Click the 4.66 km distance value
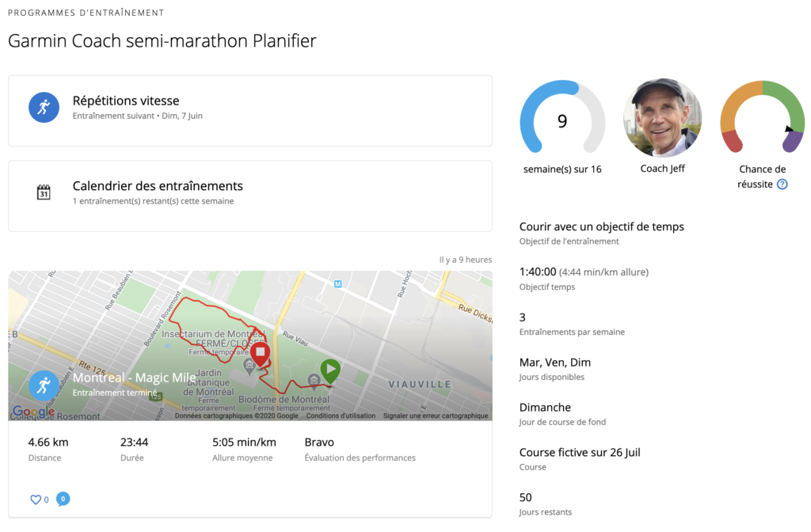 pyautogui.click(x=48, y=442)
